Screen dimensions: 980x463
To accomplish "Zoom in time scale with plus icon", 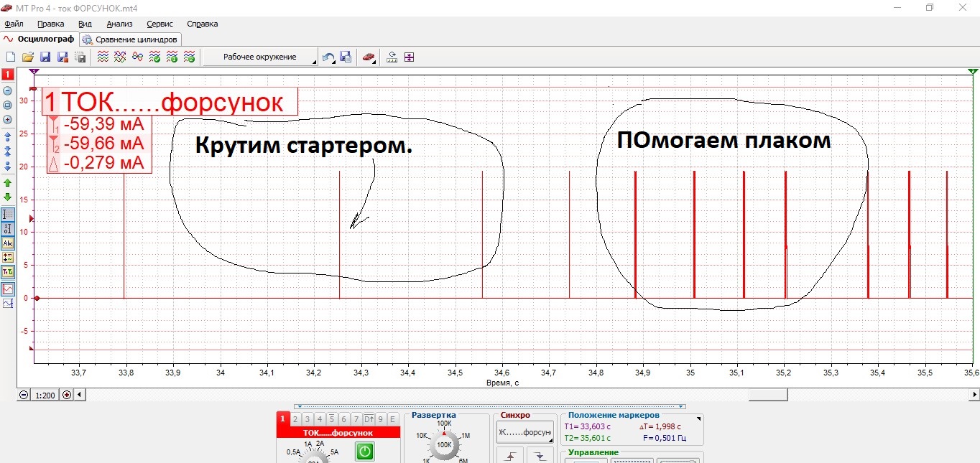I will click(x=67, y=395).
